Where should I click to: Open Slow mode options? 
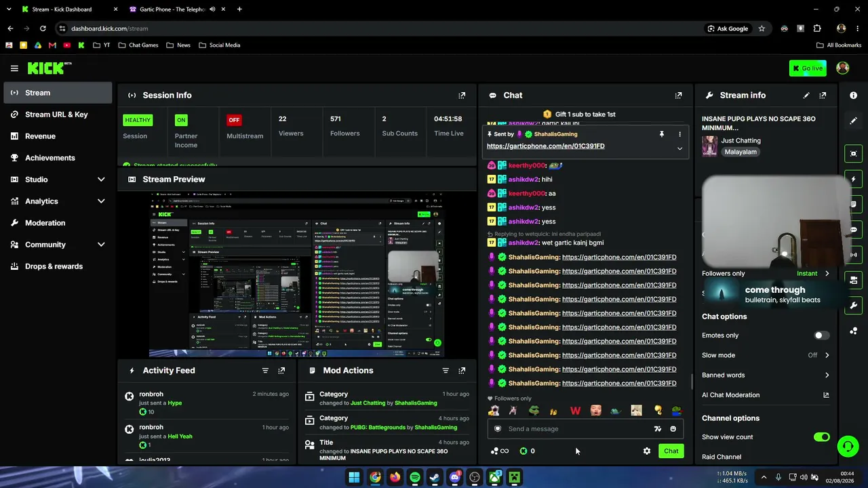[x=766, y=355]
